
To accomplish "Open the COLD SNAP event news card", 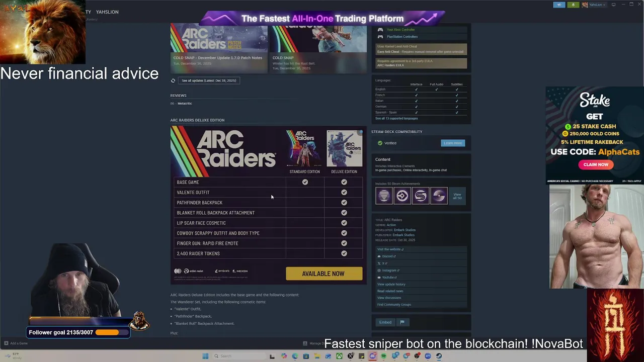I will pyautogui.click(x=318, y=49).
